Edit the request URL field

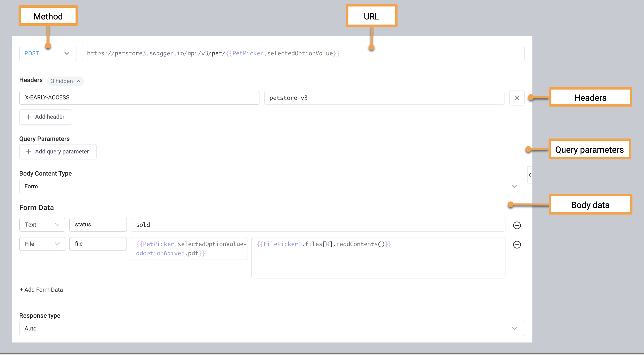coord(300,53)
